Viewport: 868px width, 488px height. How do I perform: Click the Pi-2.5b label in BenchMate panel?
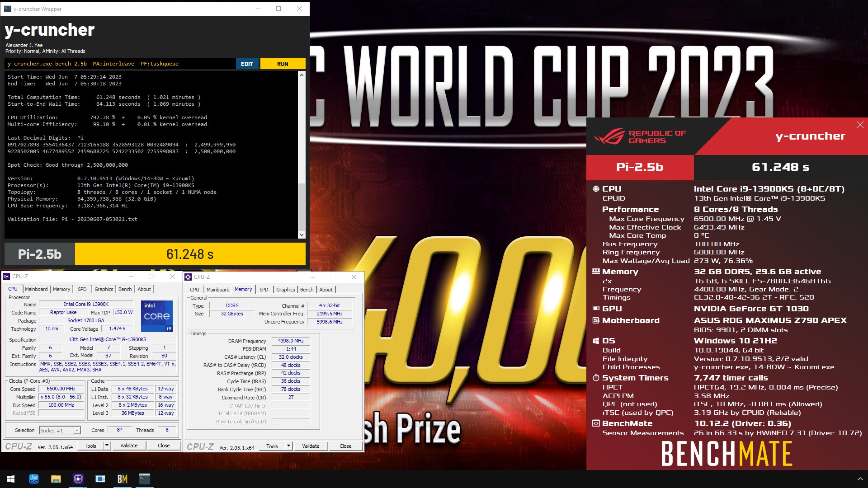(640, 167)
